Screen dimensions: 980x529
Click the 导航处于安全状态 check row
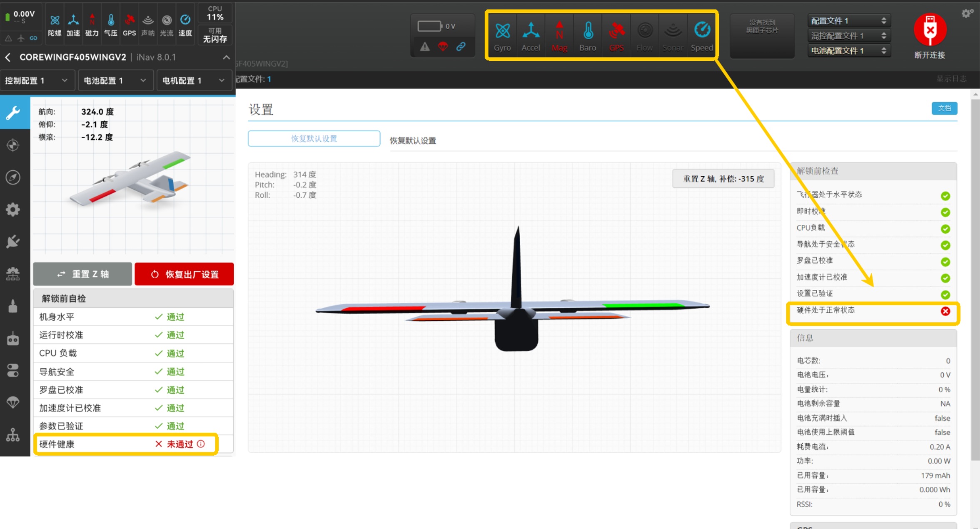(x=873, y=245)
